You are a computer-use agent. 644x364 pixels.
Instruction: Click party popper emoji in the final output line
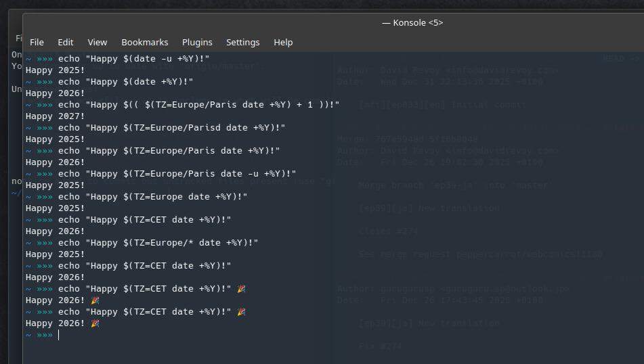[95, 323]
